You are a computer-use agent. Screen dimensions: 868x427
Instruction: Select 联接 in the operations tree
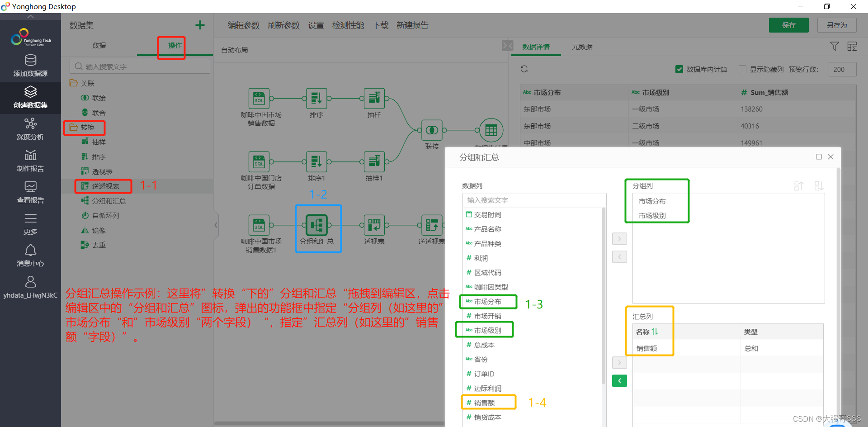[94, 98]
